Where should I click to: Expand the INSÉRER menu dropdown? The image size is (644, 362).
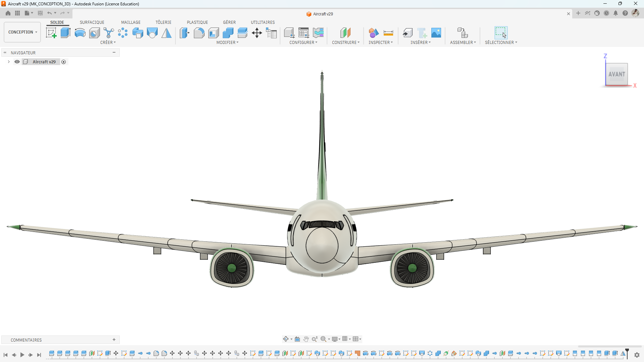click(x=421, y=43)
